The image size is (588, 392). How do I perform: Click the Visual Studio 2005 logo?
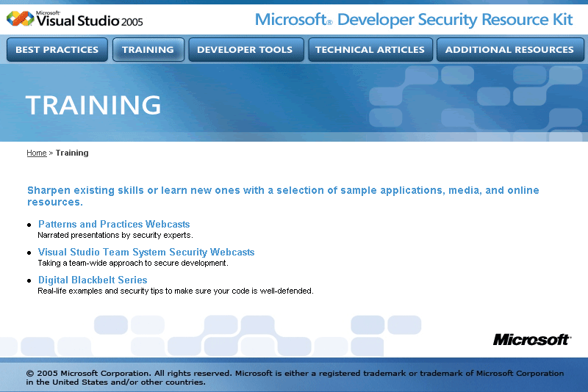[75, 19]
